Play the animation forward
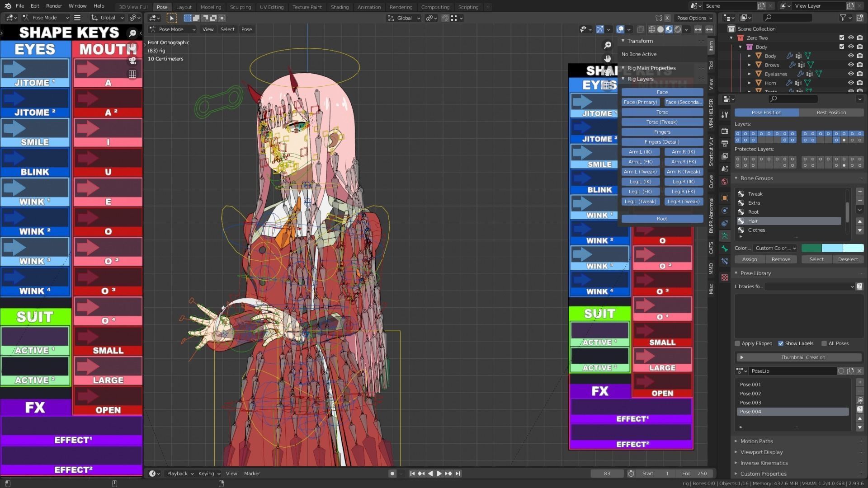This screenshot has width=868, height=488. [x=439, y=474]
